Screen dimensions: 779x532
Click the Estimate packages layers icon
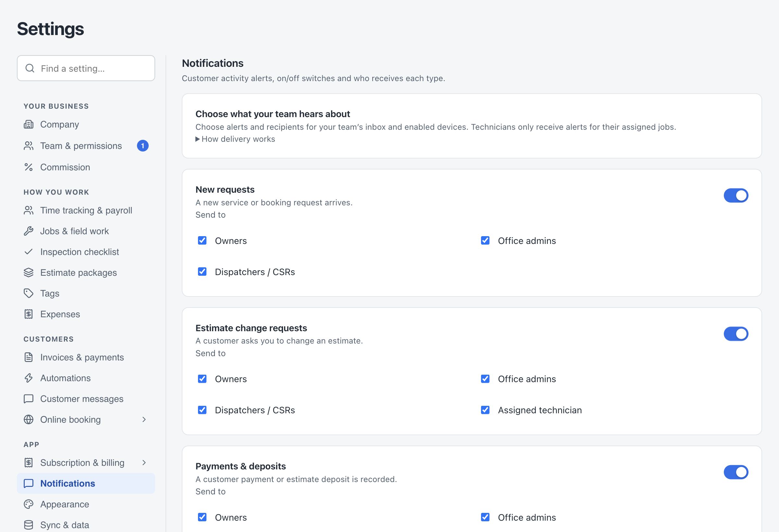tap(29, 273)
